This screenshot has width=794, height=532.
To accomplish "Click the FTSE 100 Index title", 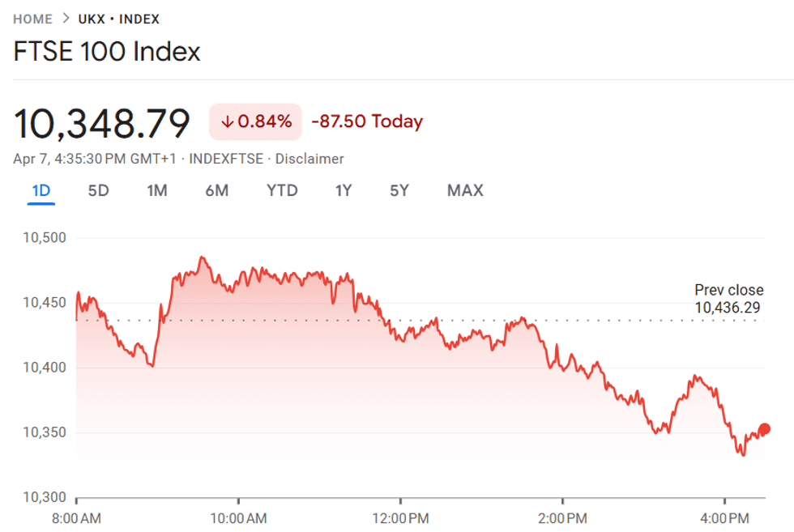I will (x=107, y=52).
